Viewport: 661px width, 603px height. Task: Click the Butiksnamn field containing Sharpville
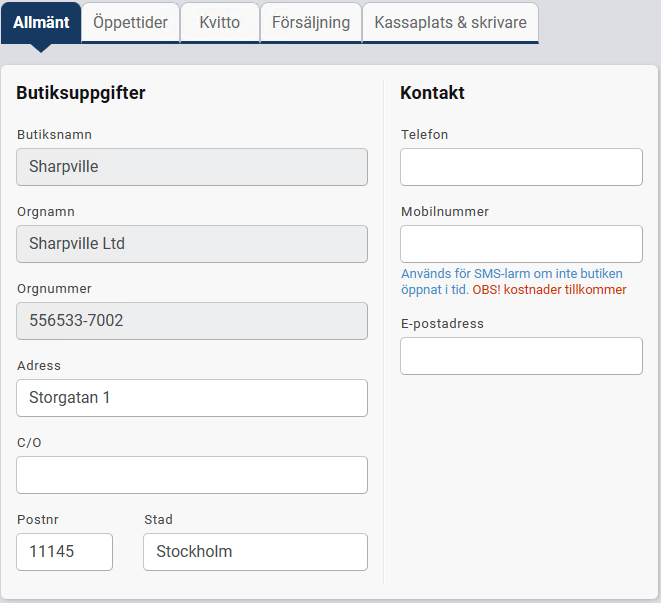pyautogui.click(x=192, y=167)
